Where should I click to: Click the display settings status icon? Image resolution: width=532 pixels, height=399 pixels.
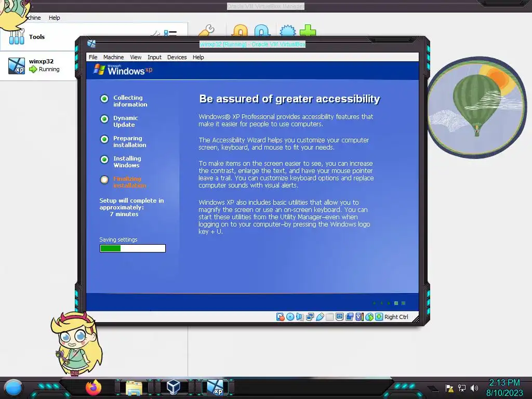(339, 317)
